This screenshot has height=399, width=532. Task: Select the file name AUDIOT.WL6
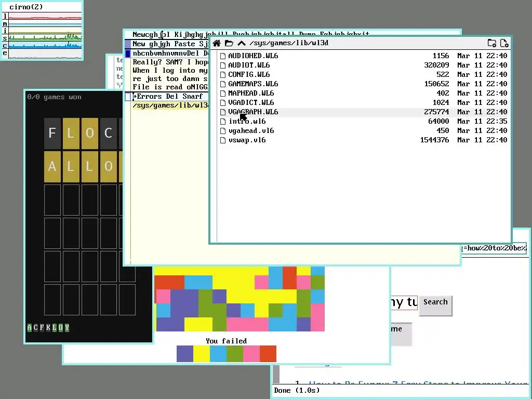[249, 65]
